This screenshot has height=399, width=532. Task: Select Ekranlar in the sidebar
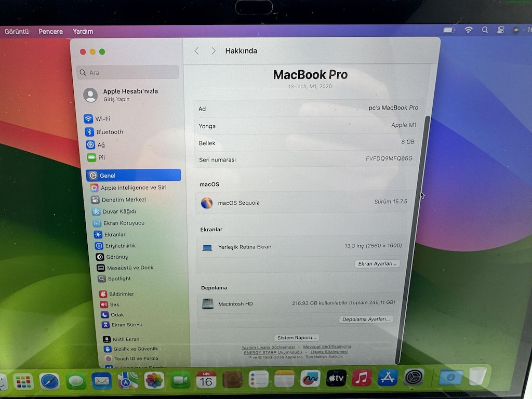[110, 234]
